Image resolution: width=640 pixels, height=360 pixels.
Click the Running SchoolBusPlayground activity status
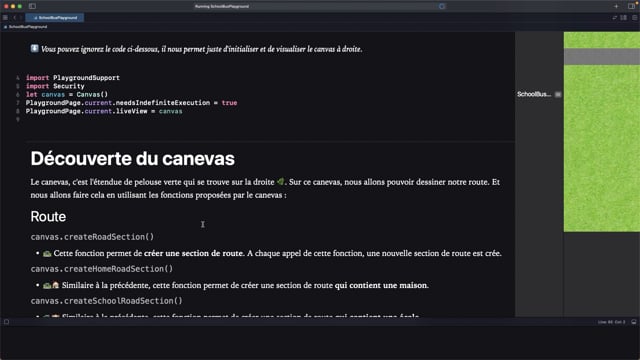[x=222, y=6]
